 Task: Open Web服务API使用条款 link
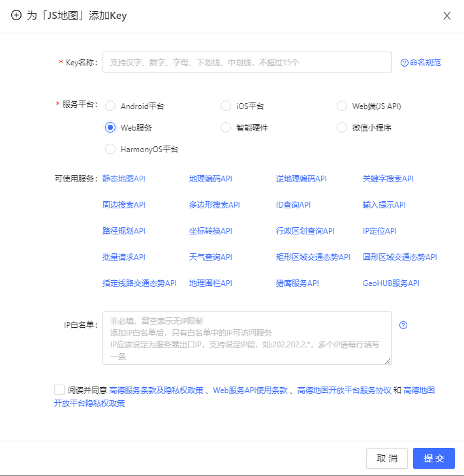[x=251, y=390]
